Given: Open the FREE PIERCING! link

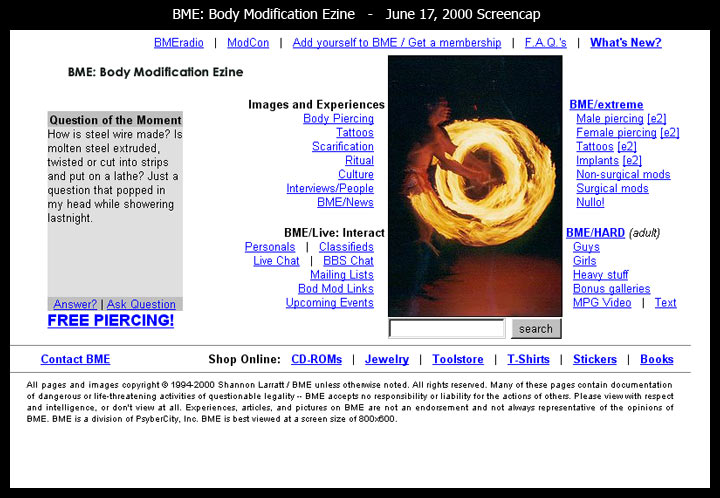Looking at the screenshot, I should [x=111, y=320].
